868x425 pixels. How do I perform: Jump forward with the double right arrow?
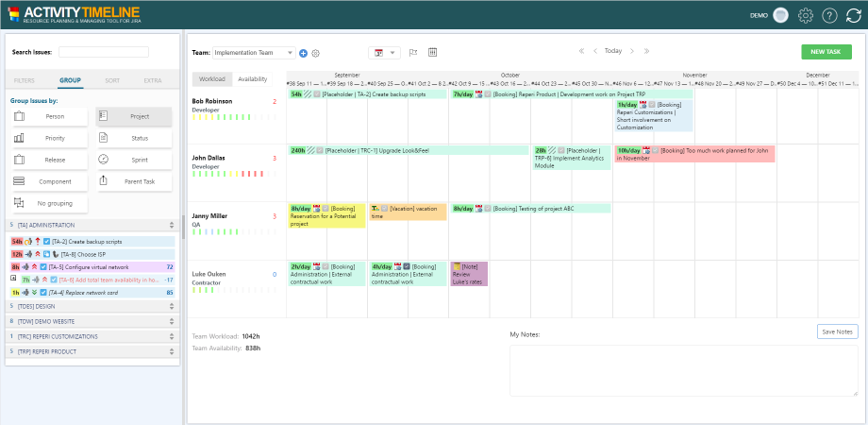tap(646, 51)
